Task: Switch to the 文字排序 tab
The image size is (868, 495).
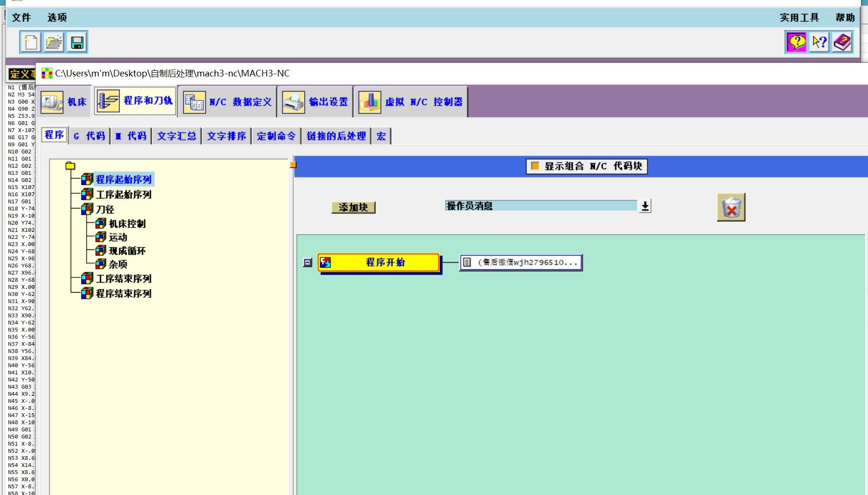Action: pyautogui.click(x=227, y=136)
